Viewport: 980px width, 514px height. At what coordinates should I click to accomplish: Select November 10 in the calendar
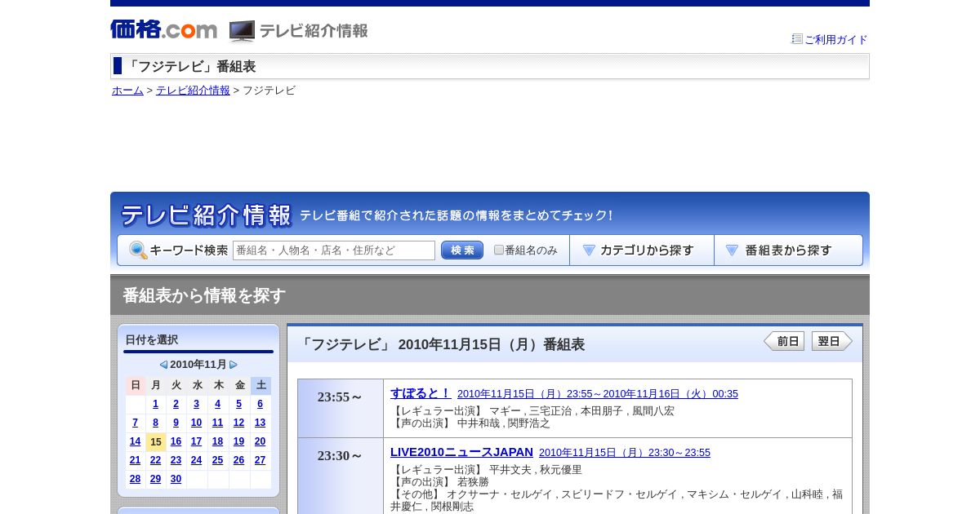tap(196, 423)
